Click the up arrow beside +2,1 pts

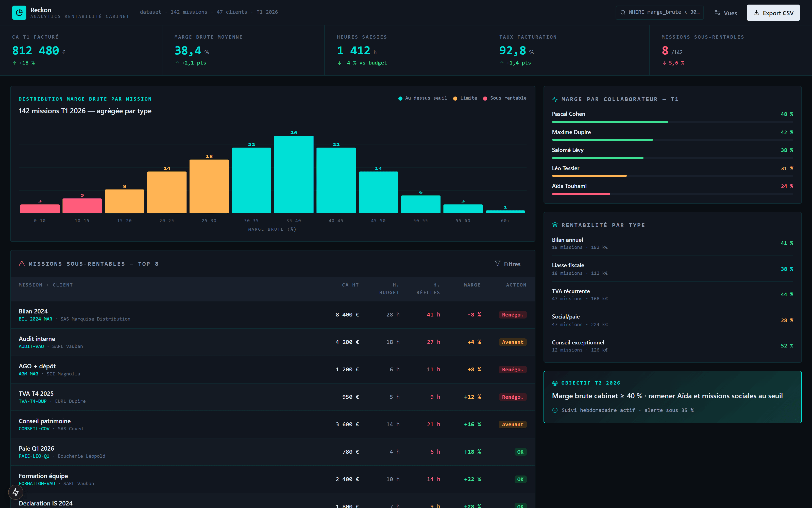[x=177, y=63]
